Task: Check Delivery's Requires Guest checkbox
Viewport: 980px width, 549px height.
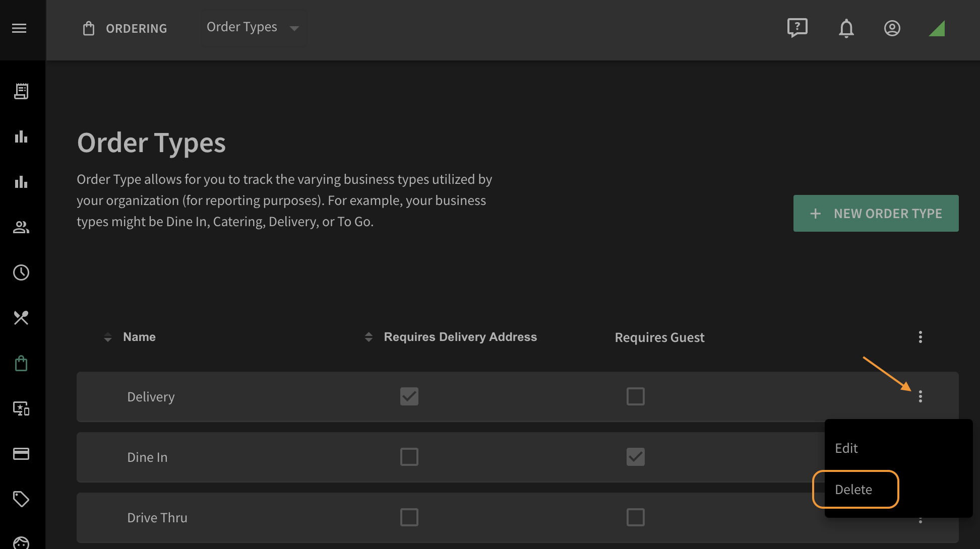Action: pos(636,396)
